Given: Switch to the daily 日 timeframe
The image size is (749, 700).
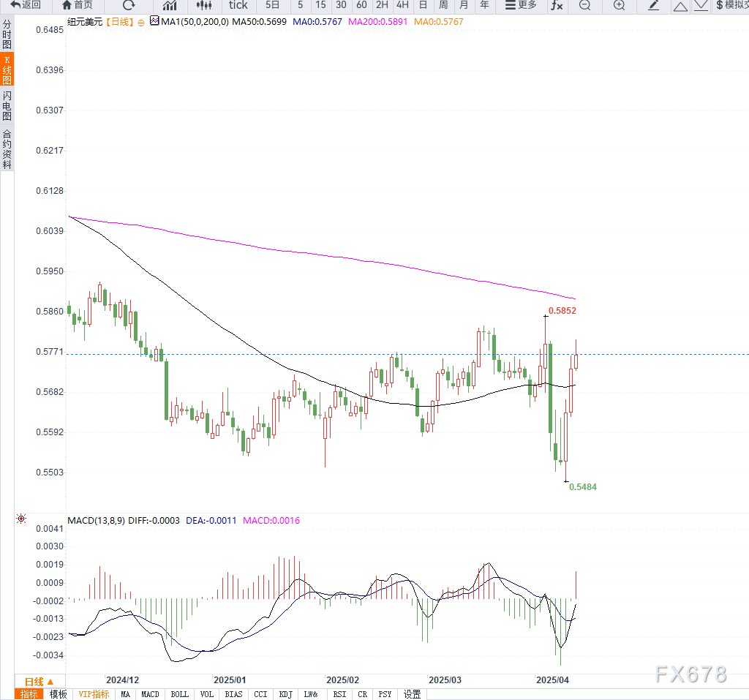Looking at the screenshot, I should coord(423,5).
